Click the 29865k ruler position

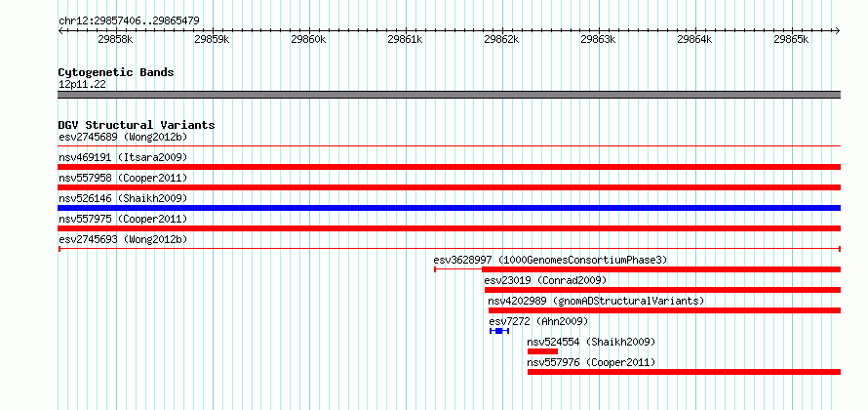[791, 39]
